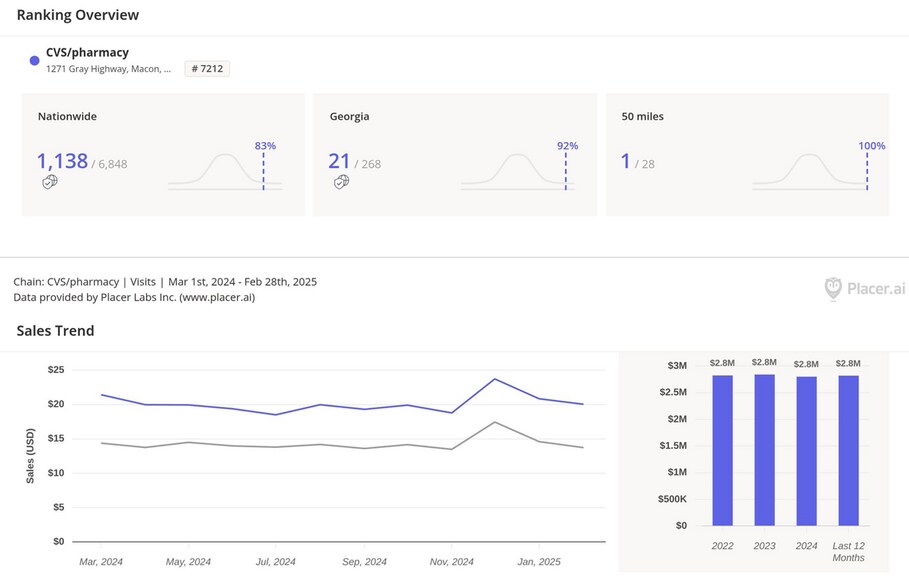The height and width of the screenshot is (588, 909).
Task: Click the 83% percentile marker in Nationwide
Action: 264,146
